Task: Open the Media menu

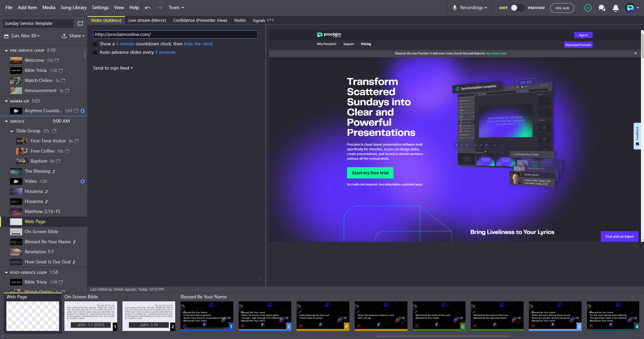Action: [x=49, y=8]
